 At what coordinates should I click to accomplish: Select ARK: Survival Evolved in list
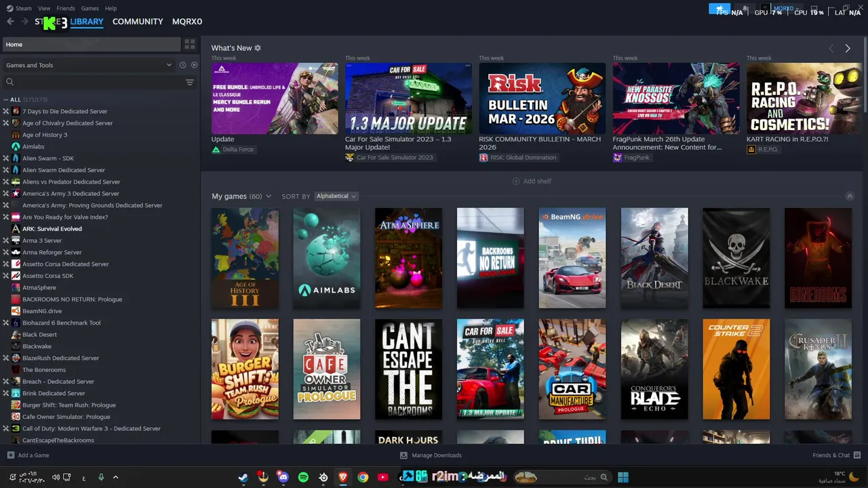point(52,228)
